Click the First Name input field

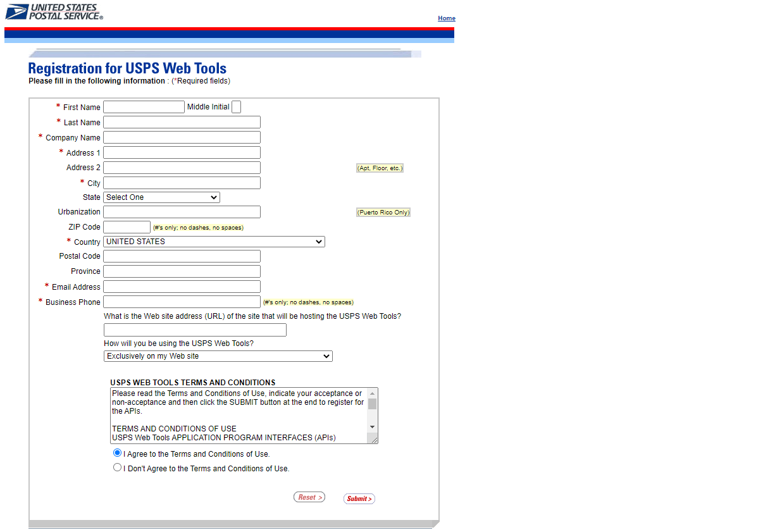(x=144, y=106)
